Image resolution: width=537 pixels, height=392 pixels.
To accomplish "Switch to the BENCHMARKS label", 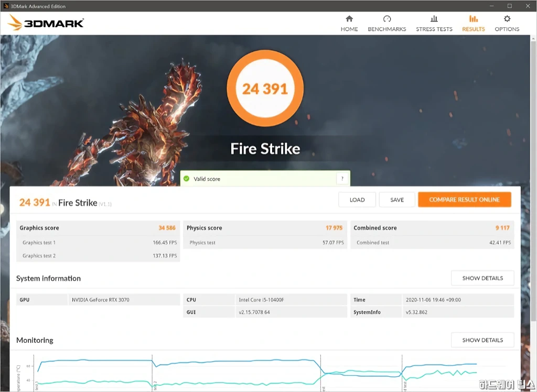I will tap(387, 29).
